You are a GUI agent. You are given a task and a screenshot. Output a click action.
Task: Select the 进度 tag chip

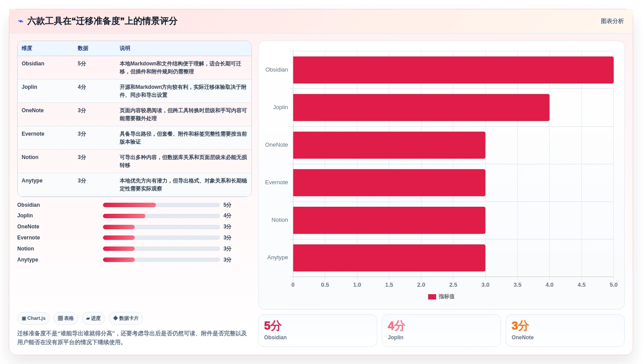(x=93, y=318)
